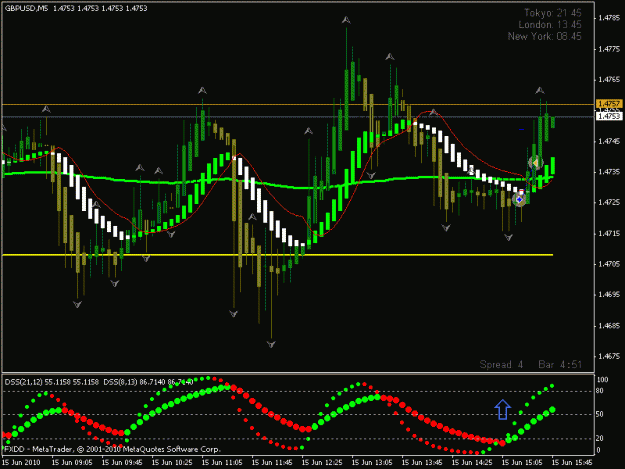Click the 1.4745 price axis label
Viewport: 625px width, 469px height.
609,141
